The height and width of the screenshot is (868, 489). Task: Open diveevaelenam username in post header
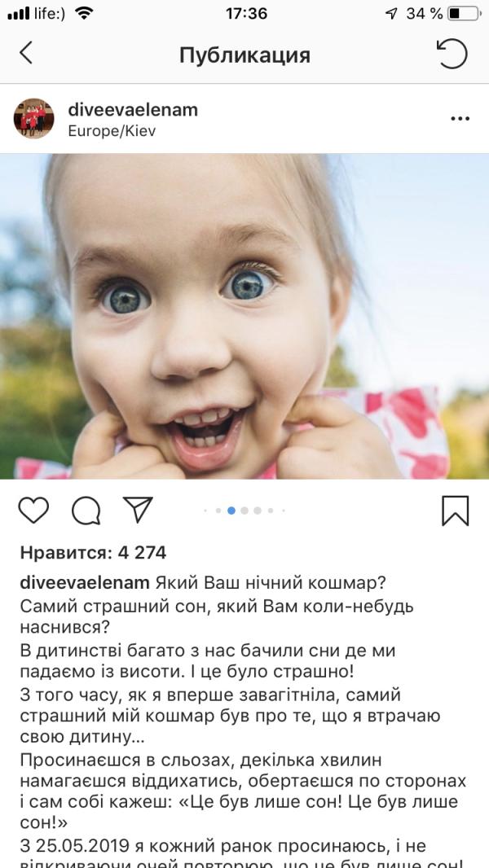pyautogui.click(x=133, y=110)
